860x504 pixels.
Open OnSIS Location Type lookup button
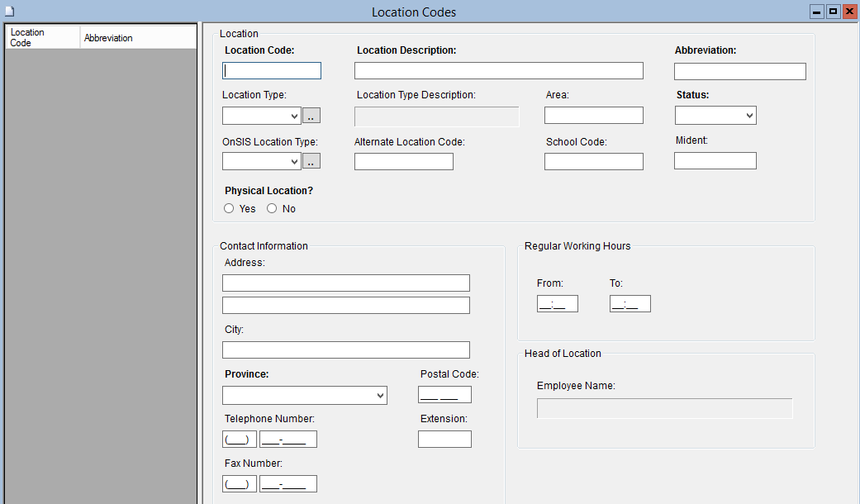[x=311, y=161]
